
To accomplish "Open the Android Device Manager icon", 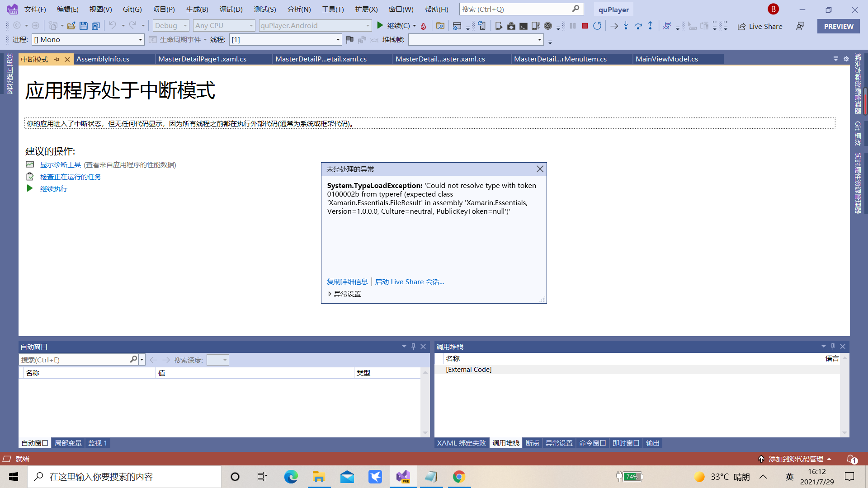I will coord(498,26).
